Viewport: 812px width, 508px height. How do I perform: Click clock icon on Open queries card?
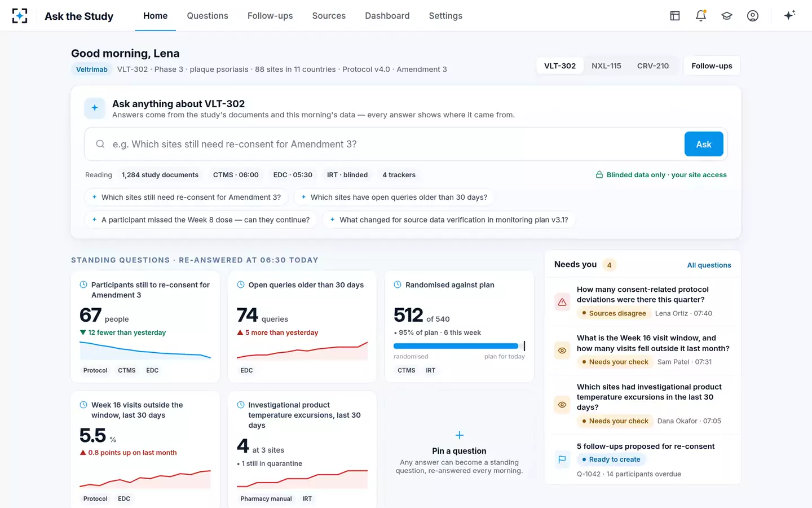point(241,285)
